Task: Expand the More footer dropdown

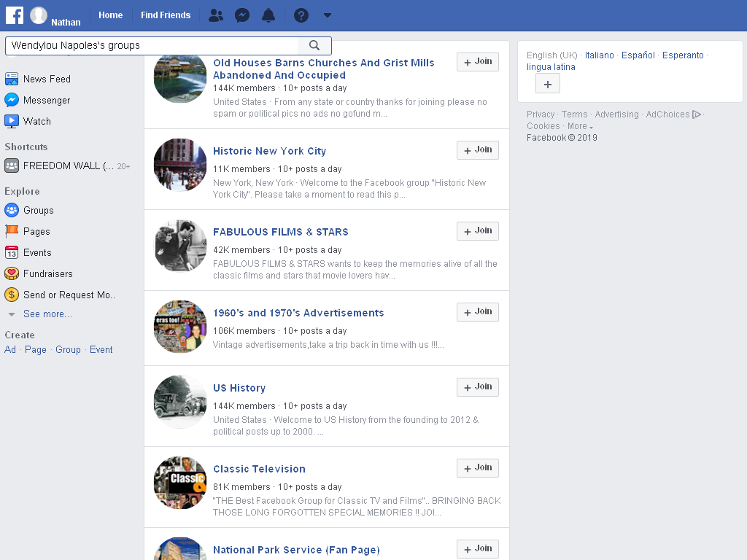Action: tap(580, 126)
